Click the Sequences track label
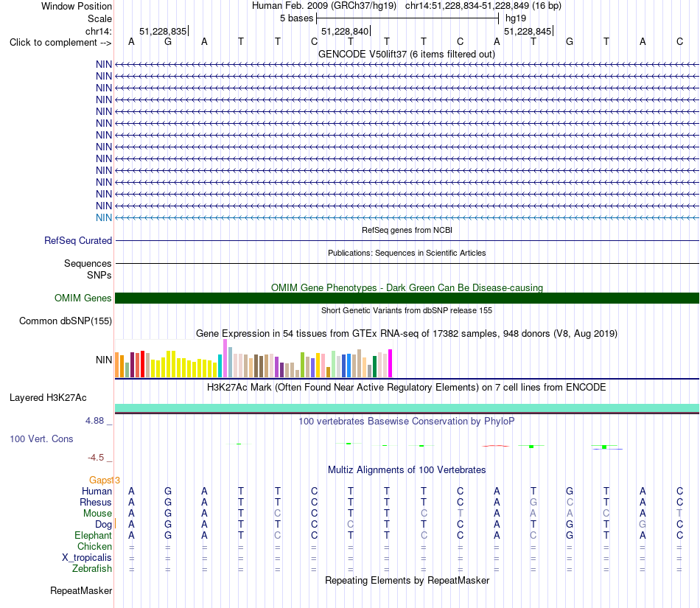Screen dimensions: 700x608 point(88,263)
